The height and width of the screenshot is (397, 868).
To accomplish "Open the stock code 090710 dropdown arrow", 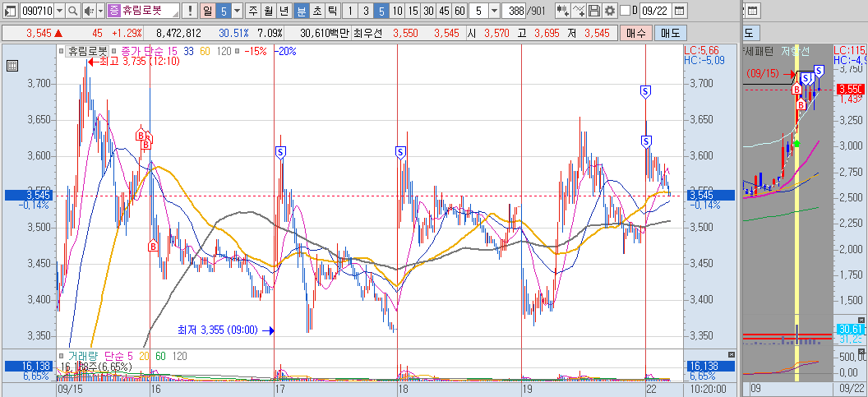I will (60, 11).
